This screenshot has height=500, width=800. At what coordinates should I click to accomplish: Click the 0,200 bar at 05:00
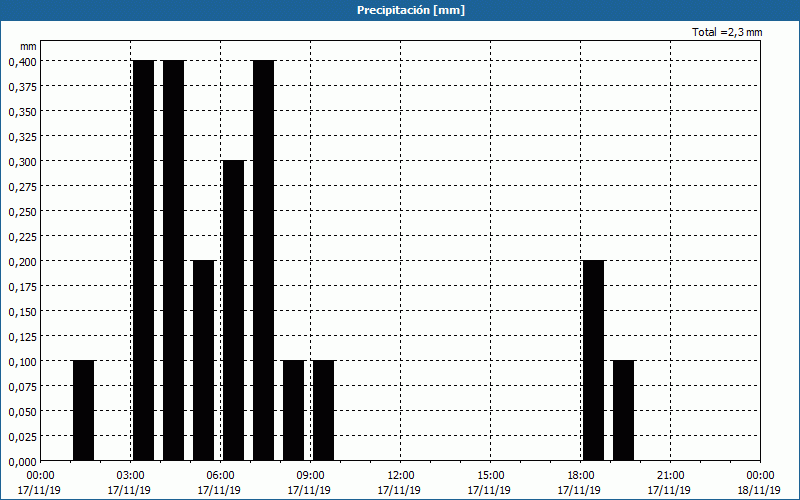point(204,361)
